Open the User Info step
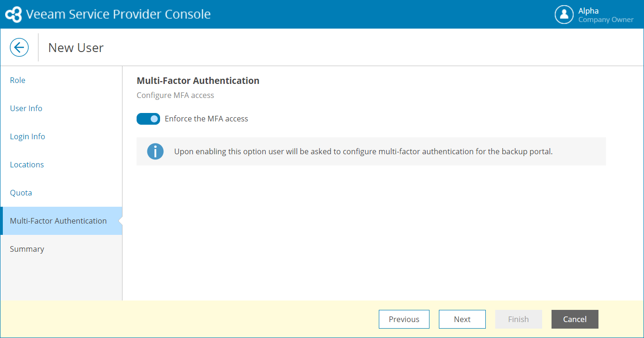Screen dimensions: 644x338 coord(26,108)
